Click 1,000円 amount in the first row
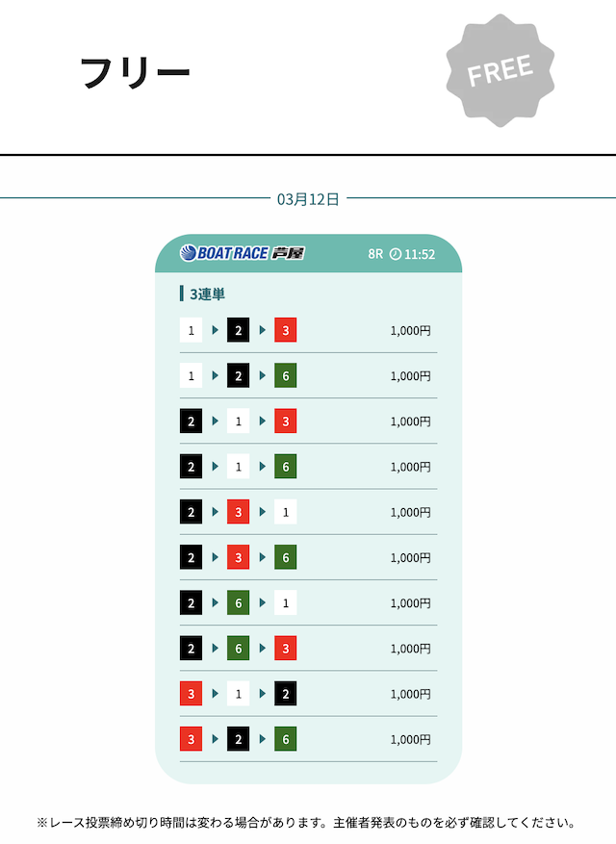Screen dimensions: 616x844 point(410,330)
